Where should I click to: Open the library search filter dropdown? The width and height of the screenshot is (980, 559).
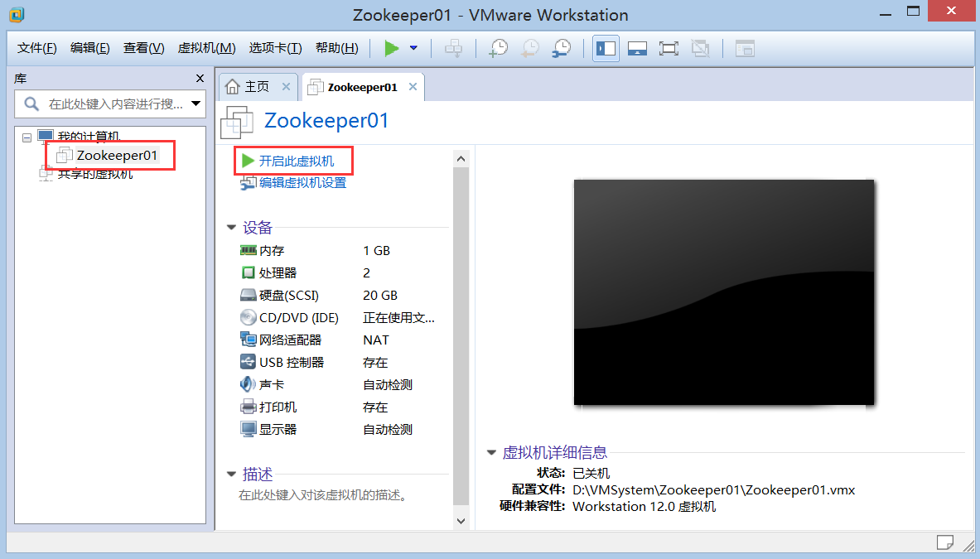[196, 104]
